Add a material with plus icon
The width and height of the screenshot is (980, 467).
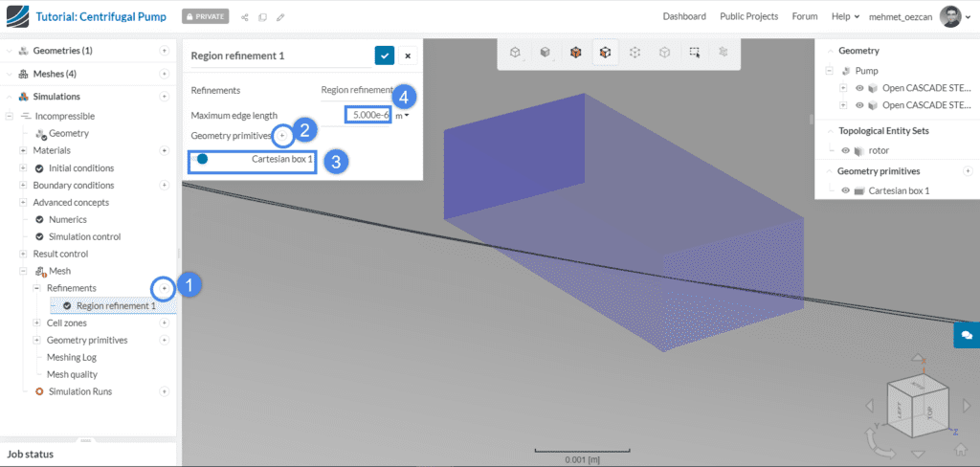pos(165,150)
